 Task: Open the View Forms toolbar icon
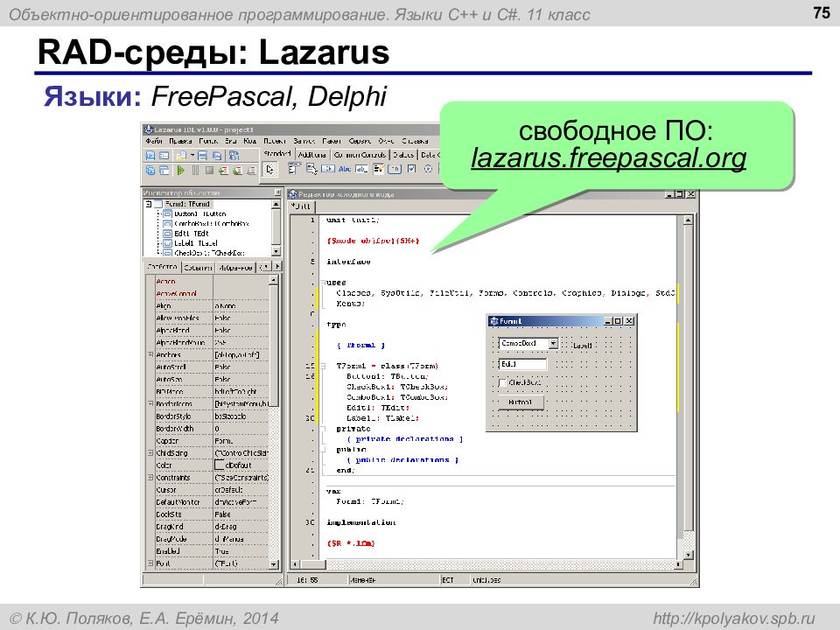164,170
